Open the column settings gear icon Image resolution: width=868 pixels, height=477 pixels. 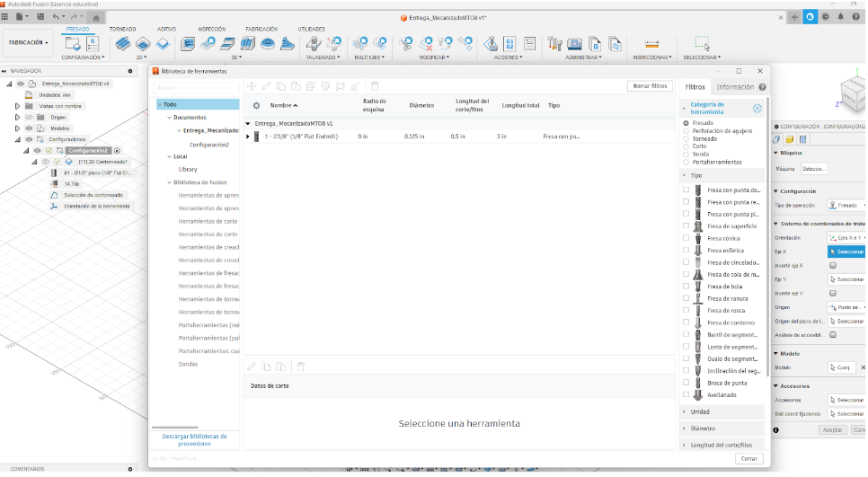255,105
